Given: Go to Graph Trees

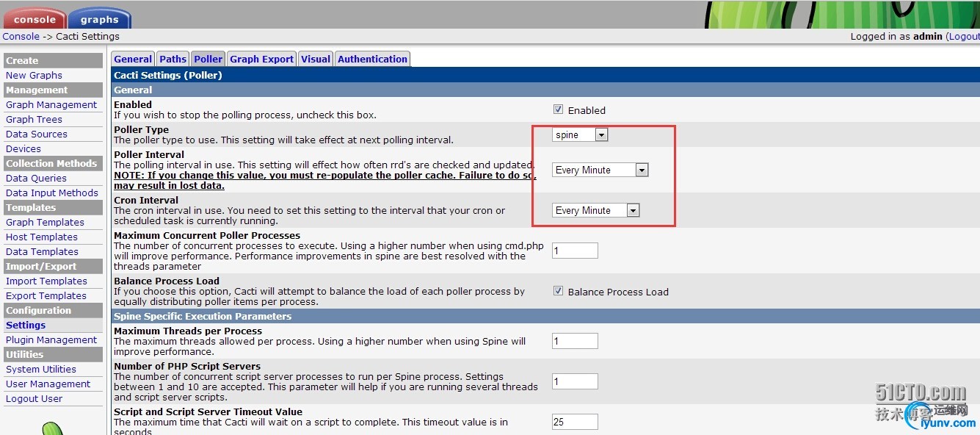Looking at the screenshot, I should pyautogui.click(x=34, y=119).
